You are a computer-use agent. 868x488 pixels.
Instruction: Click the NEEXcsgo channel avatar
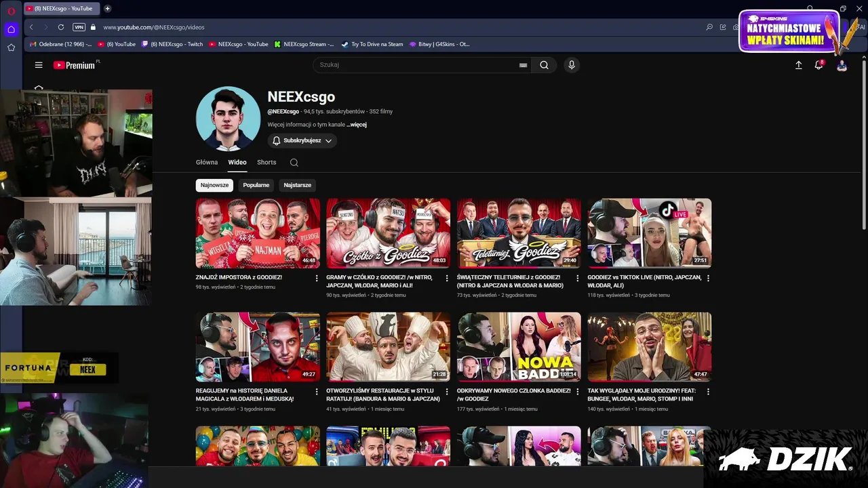228,118
